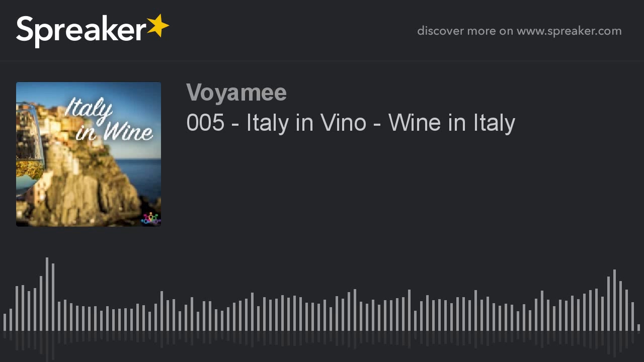Click the waveform reflection below the tallest left bar
This screenshot has height=362, width=644.
[x=47, y=346]
